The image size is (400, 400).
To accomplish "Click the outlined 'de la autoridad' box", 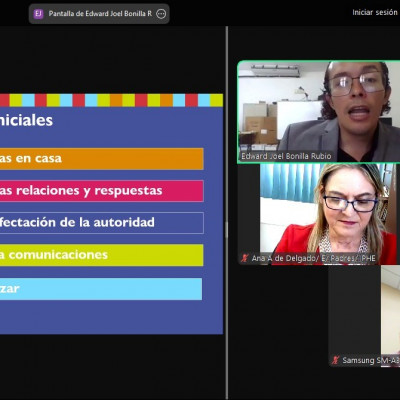I will [x=102, y=223].
